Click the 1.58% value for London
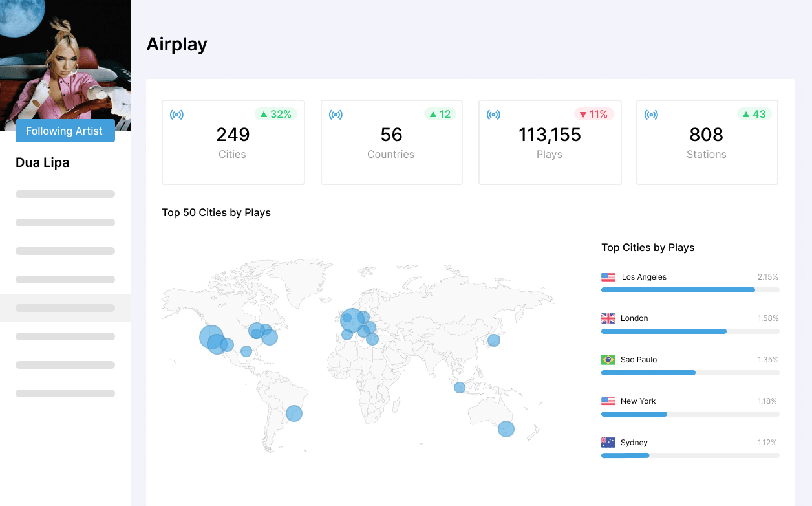This screenshot has height=506, width=812. 768,318
